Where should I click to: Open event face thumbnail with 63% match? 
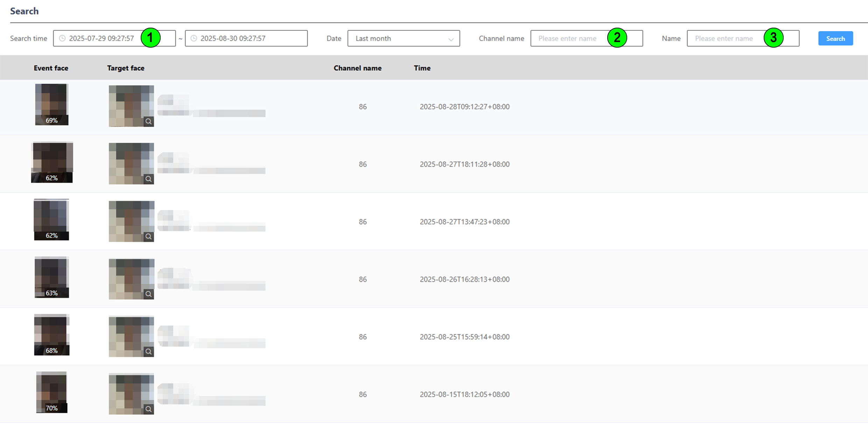(52, 277)
